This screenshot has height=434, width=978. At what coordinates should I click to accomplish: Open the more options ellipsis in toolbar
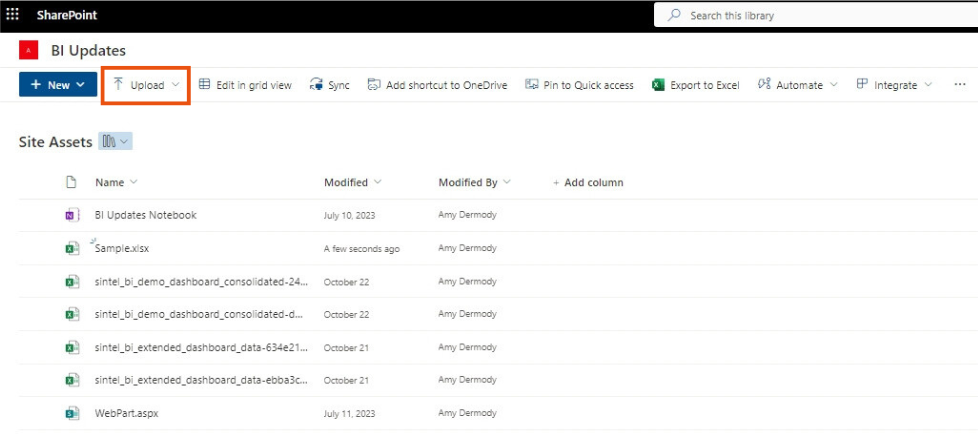[x=961, y=85]
